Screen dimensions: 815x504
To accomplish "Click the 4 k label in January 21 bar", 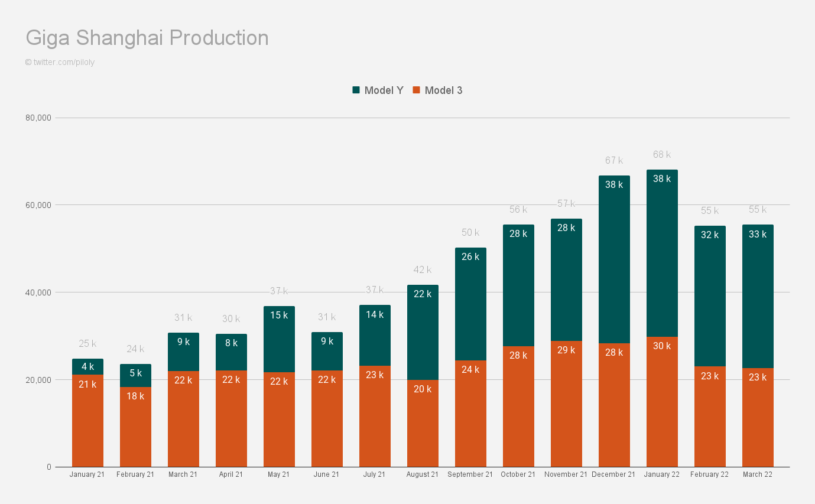I will 87,367.
